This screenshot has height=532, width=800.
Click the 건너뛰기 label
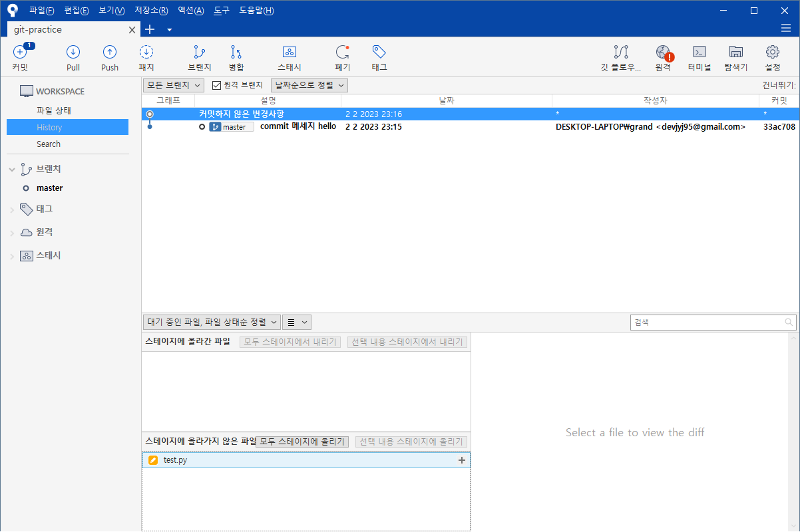pyautogui.click(x=779, y=85)
